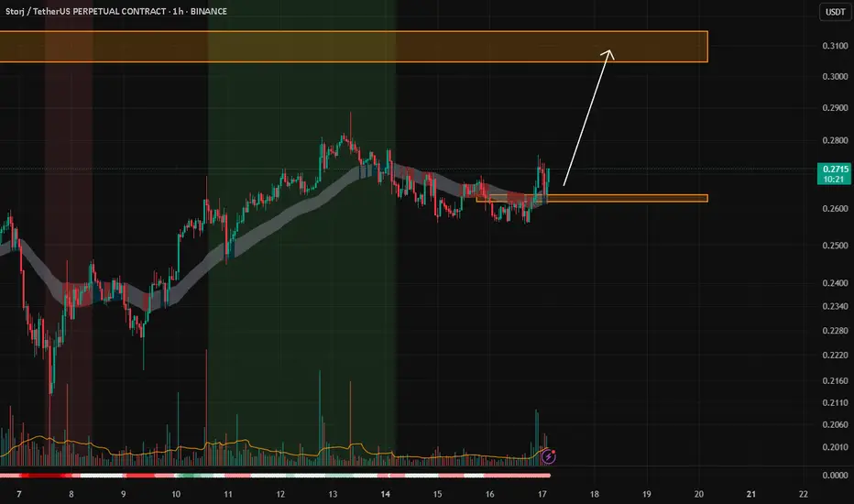Click date 12 on time axis
The image size is (854, 504).
[x=280, y=494]
